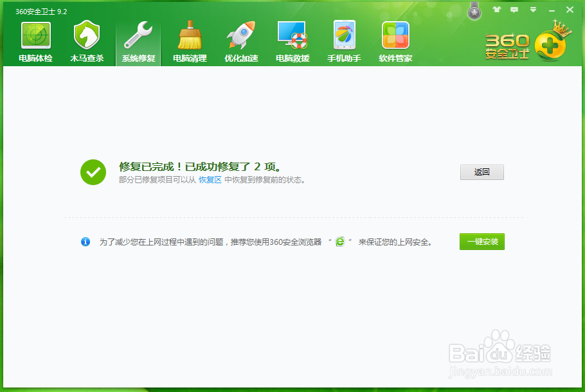Viewport: 585px width, 392px height.
Task: Click the 返回 button to go back
Action: click(482, 172)
